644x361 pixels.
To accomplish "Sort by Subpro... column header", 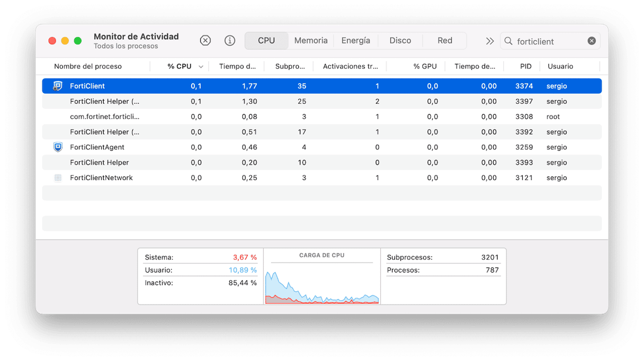I will [x=290, y=66].
